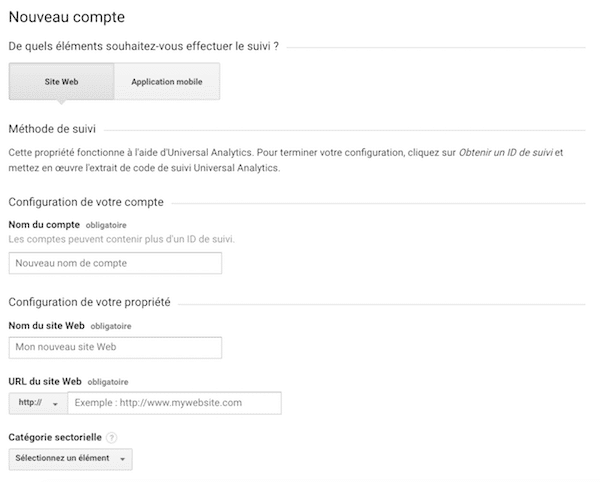
Task: Switch to Application mobile tracking option
Action: [166, 82]
